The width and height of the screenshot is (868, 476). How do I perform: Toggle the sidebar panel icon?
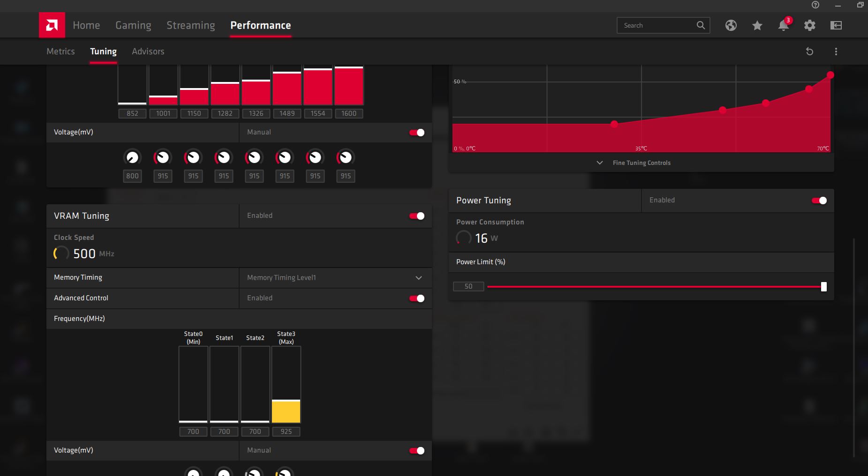[x=836, y=25]
